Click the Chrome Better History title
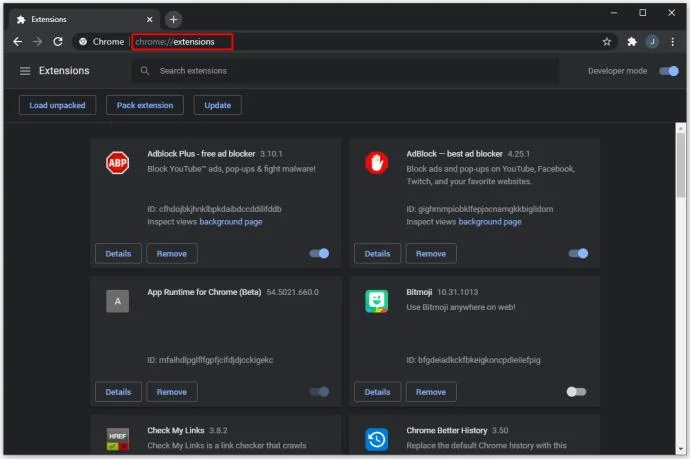 click(447, 430)
